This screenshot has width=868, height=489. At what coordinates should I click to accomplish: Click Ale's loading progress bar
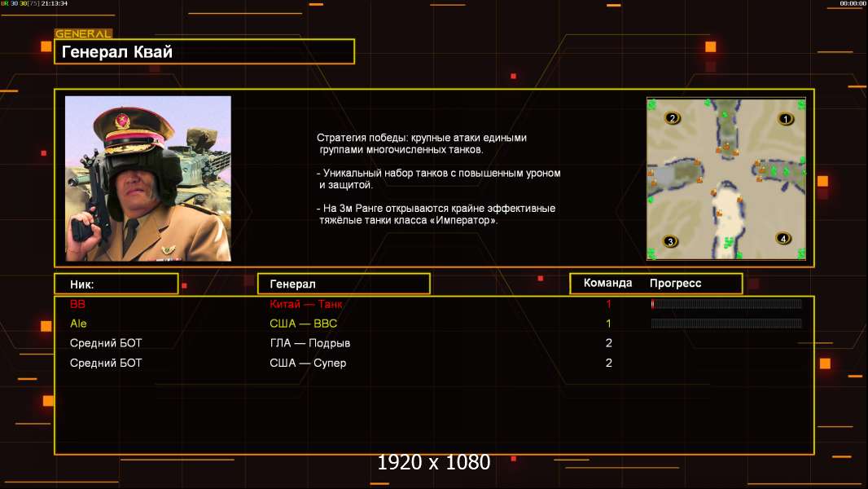[x=726, y=324]
